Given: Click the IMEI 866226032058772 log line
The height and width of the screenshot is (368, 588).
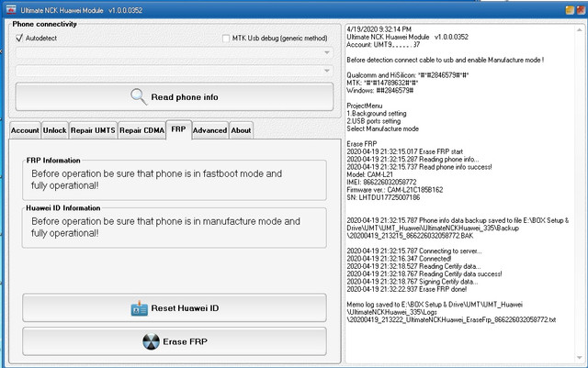Looking at the screenshot, I should point(381,182).
